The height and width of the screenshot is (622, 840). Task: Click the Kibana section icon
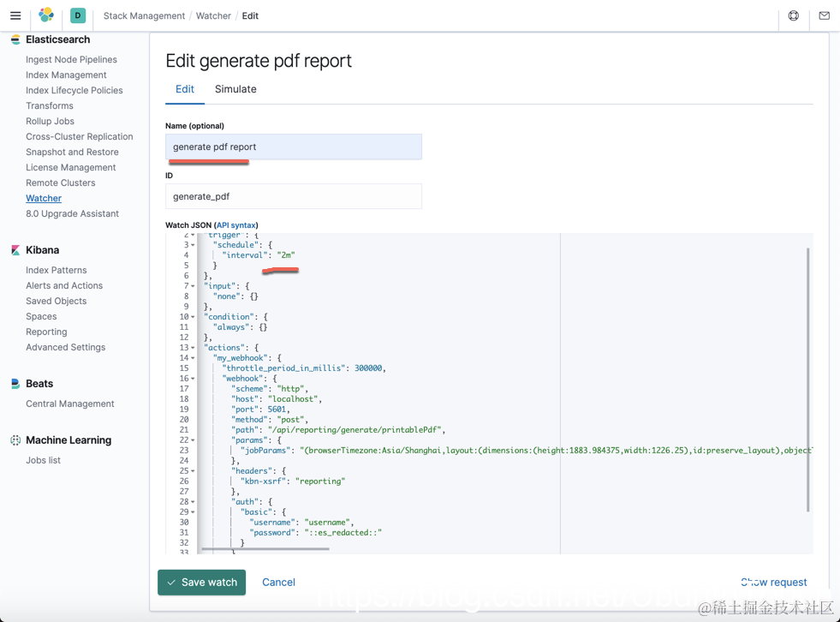point(15,250)
